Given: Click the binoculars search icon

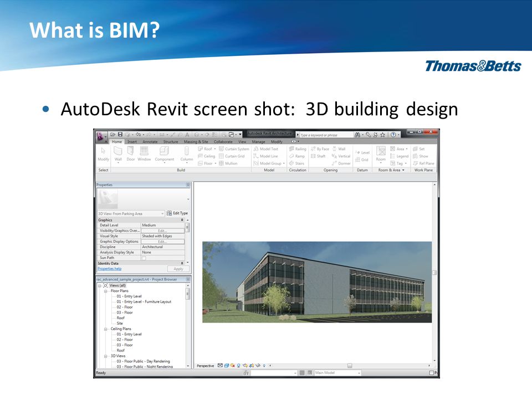Looking at the screenshot, I should [x=357, y=135].
